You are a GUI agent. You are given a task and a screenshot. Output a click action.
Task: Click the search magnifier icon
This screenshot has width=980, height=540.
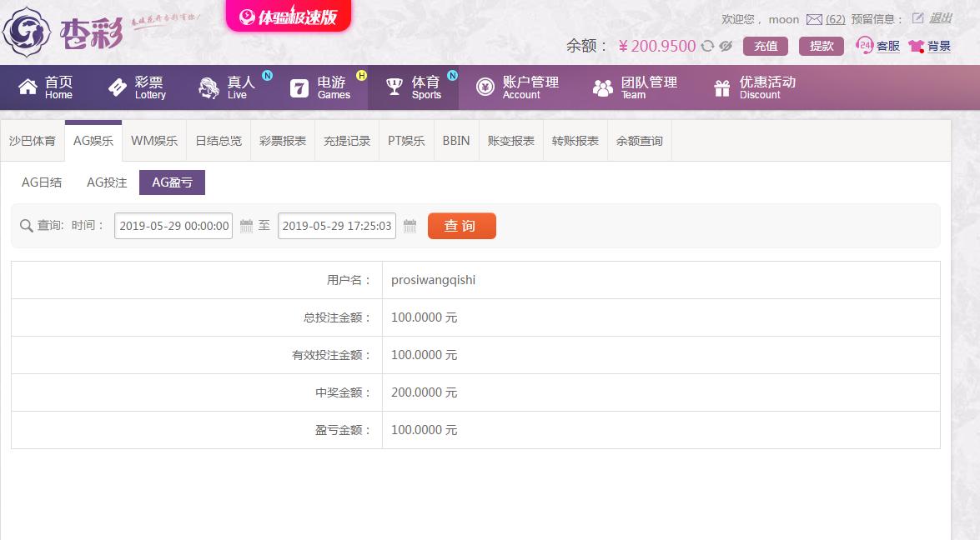[x=26, y=226]
